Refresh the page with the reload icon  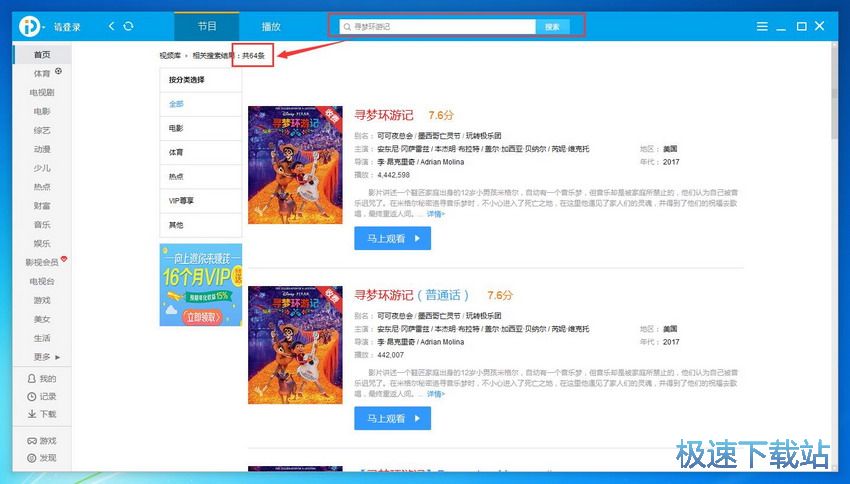(128, 25)
